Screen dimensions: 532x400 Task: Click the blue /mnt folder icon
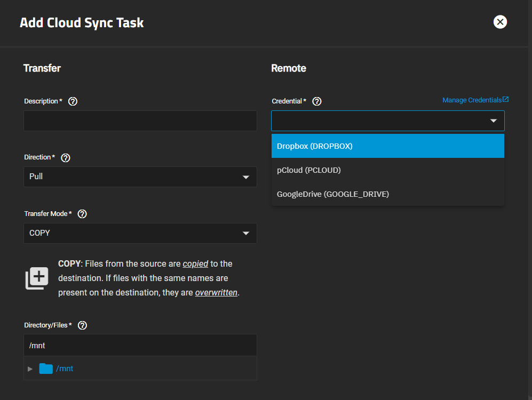click(46, 369)
